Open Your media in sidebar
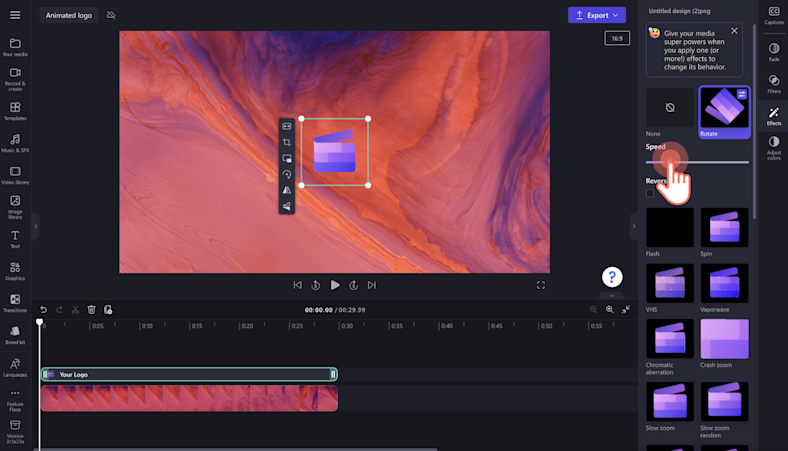Viewport: 788px width, 451px height. click(15, 47)
